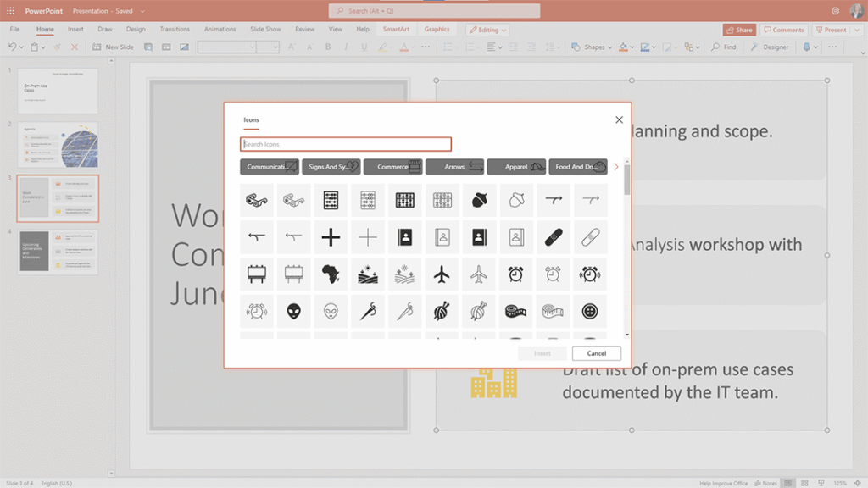Pick the solid acorn icon
The image size is (868, 488).
(x=479, y=200)
